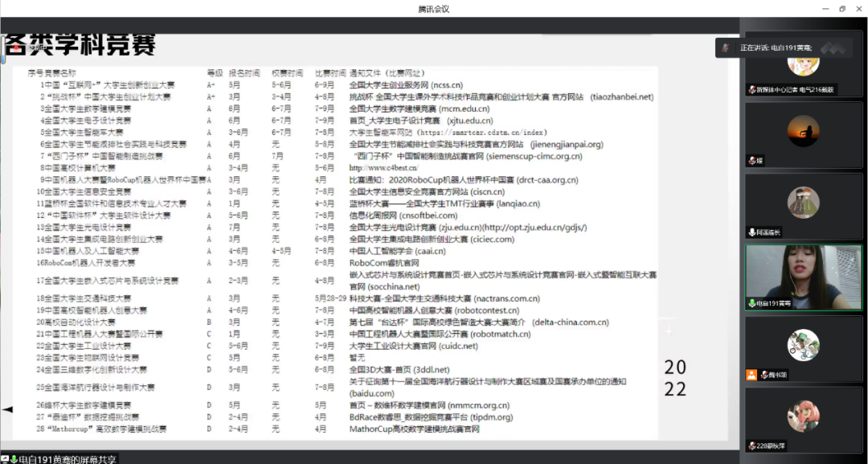Click the mic icon beside 阿送搞长
Screen dimensions: 868x464
(751, 232)
